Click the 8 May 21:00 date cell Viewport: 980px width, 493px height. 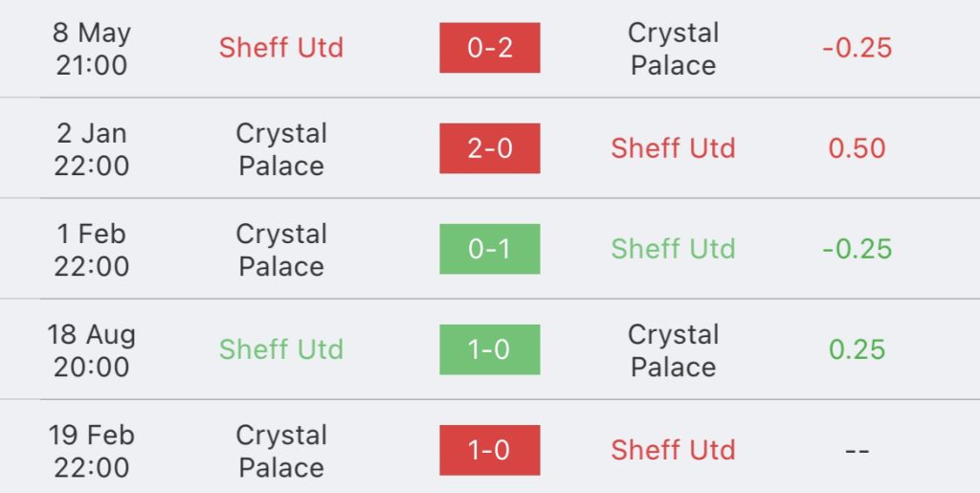click(92, 49)
